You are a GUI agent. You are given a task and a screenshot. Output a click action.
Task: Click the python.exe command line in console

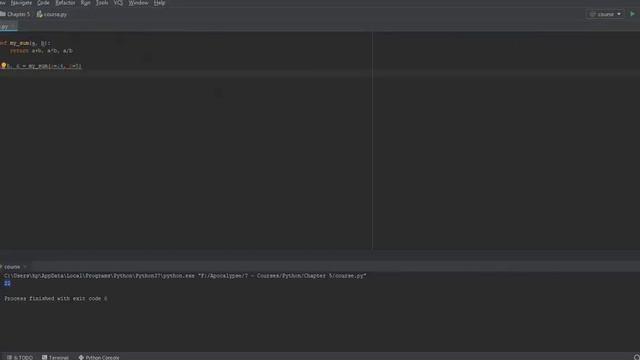point(185,276)
